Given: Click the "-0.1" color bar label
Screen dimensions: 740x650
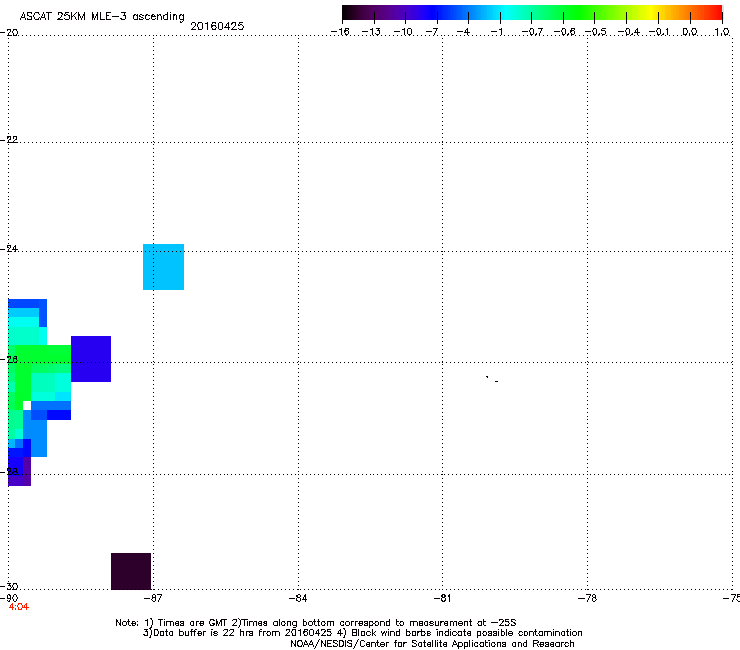Looking at the screenshot, I should click(x=659, y=32).
